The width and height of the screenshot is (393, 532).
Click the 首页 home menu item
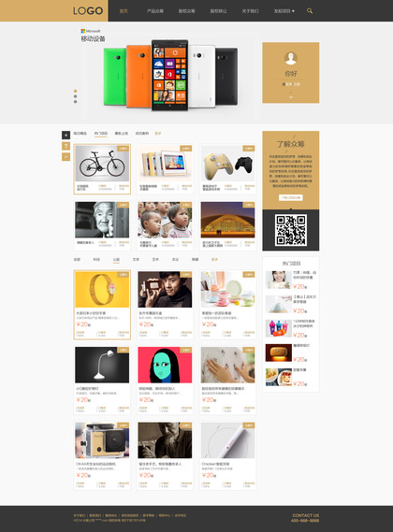point(124,11)
